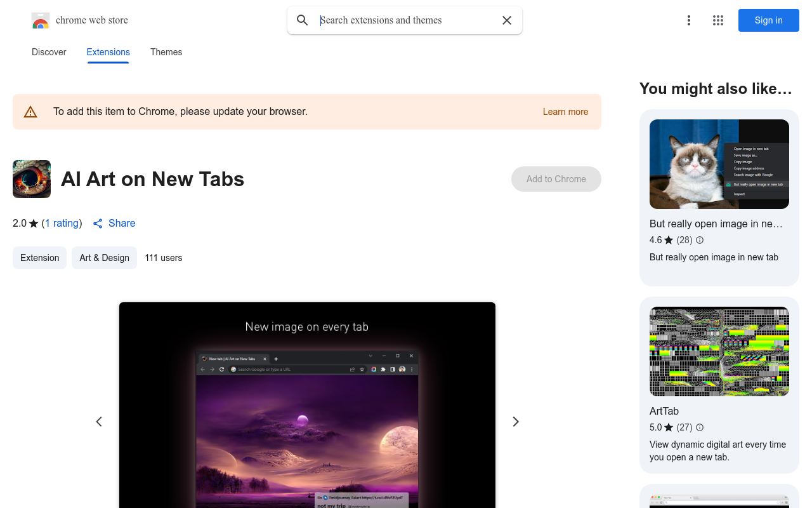This screenshot has height=508, width=812.
Task: Click the warning triangle icon in banner
Action: point(30,112)
